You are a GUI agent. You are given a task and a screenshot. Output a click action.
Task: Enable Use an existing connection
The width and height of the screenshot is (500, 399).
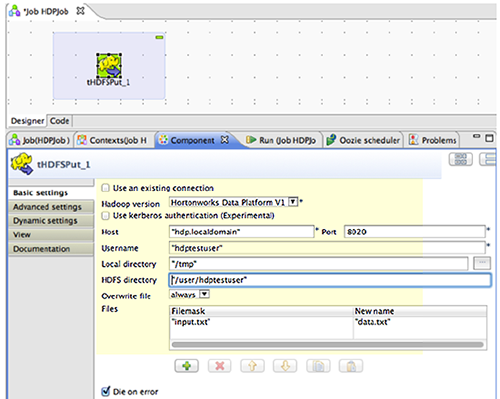tap(105, 188)
